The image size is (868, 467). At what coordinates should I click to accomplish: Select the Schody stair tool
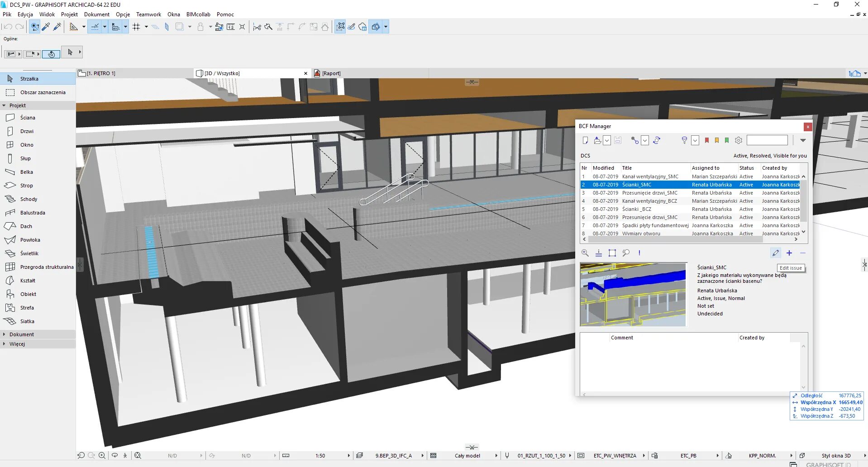tap(38, 199)
